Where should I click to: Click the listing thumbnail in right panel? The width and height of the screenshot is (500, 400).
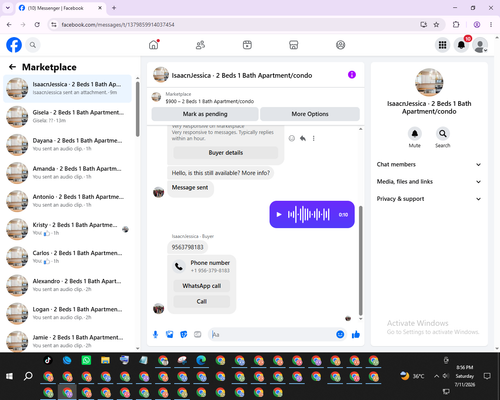point(429,82)
